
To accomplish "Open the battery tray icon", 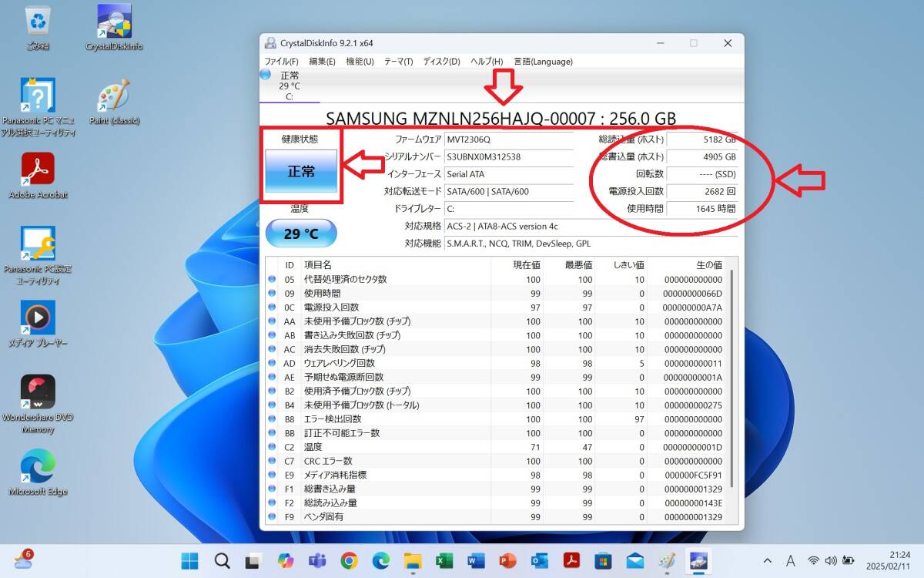I will [x=849, y=560].
